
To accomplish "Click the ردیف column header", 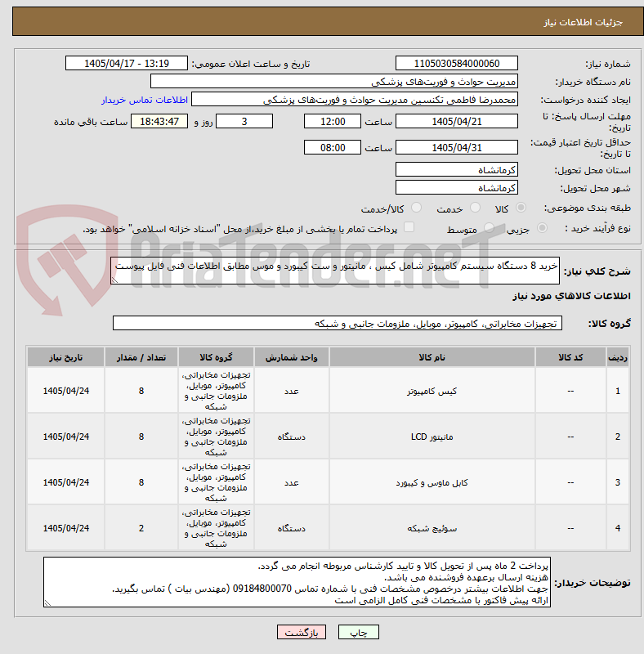I will click(618, 357).
